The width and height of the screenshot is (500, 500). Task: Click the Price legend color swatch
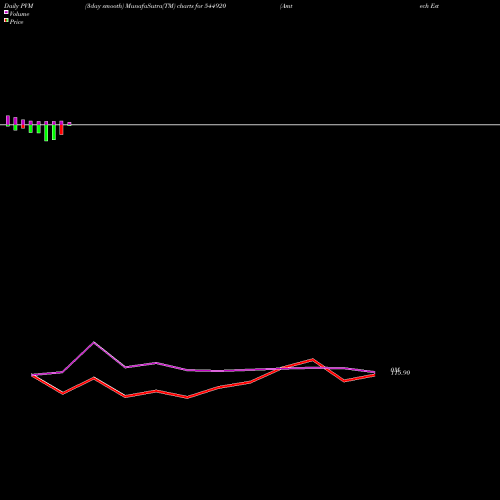6,20
